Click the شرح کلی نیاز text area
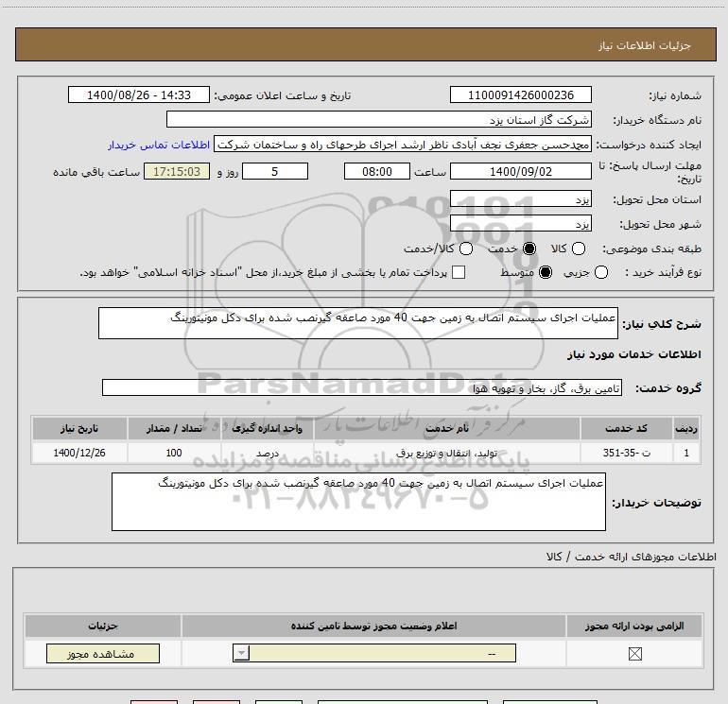 click(x=358, y=323)
